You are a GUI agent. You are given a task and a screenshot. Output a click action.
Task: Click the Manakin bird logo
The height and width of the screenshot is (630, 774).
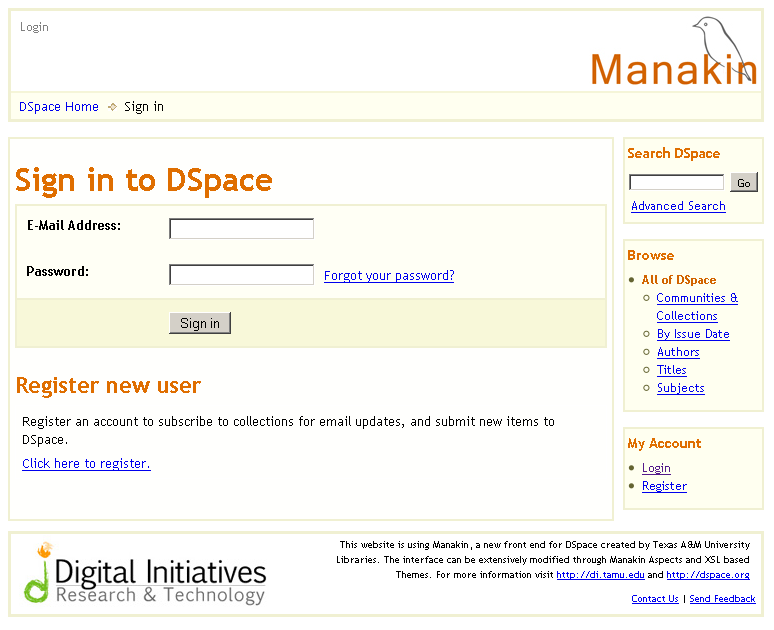674,54
